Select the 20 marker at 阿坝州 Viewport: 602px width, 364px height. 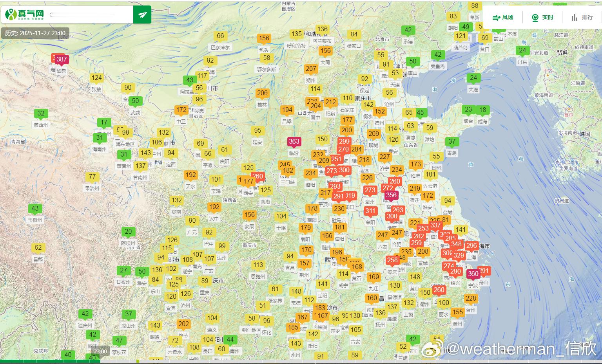point(129,232)
